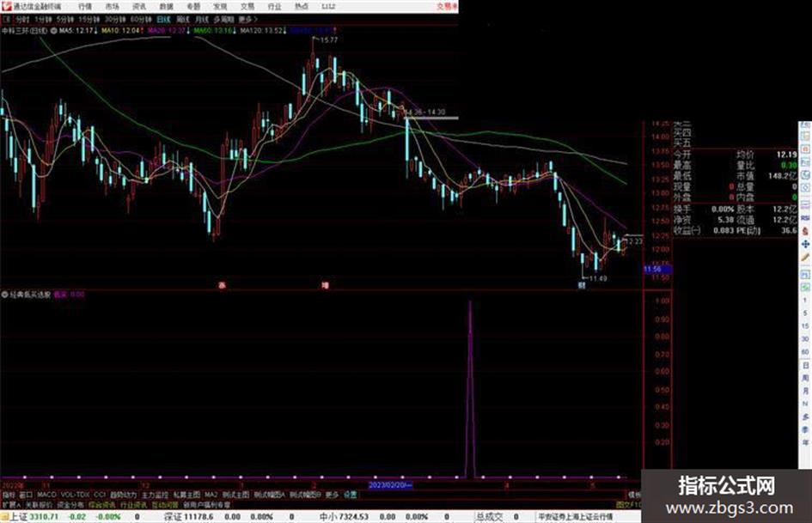Switch indicator to 趋势动力
The height and width of the screenshot is (523, 812).
123,495
